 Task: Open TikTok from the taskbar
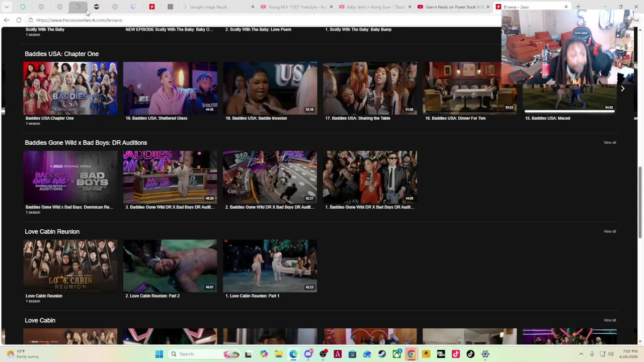point(470,354)
